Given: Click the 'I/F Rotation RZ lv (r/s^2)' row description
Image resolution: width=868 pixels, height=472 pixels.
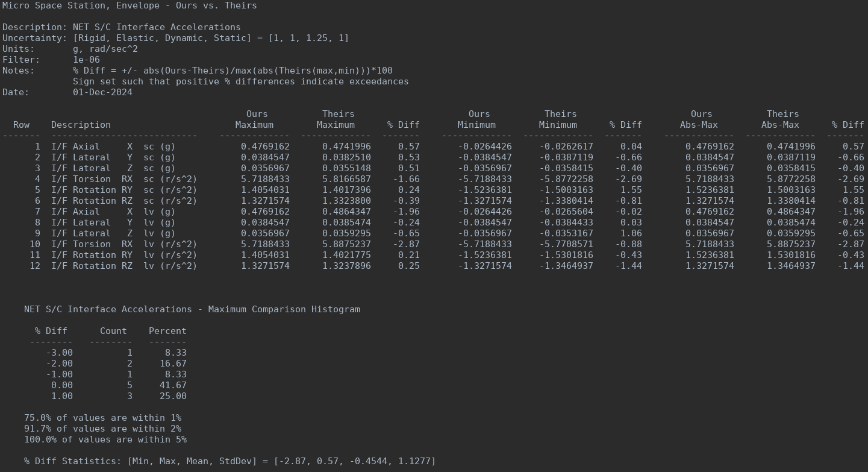Looking at the screenshot, I should (124, 266).
